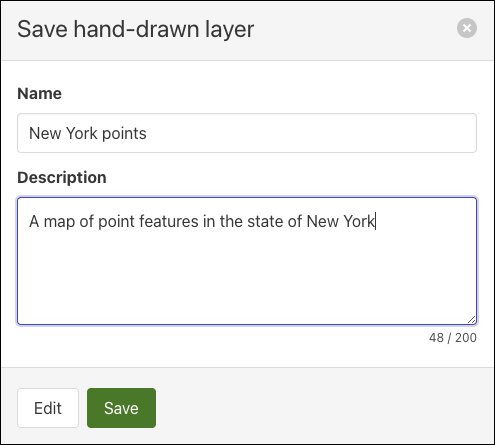
Task: Click the word 'York' in the Name field
Action: (x=82, y=133)
